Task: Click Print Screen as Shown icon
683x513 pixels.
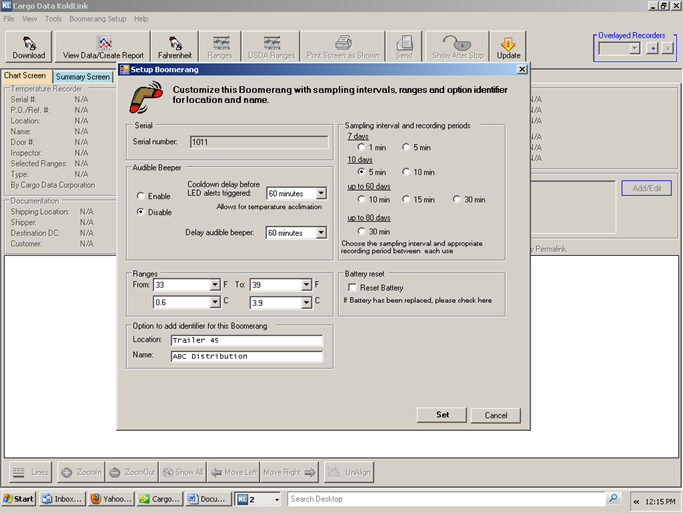Action: 343,47
